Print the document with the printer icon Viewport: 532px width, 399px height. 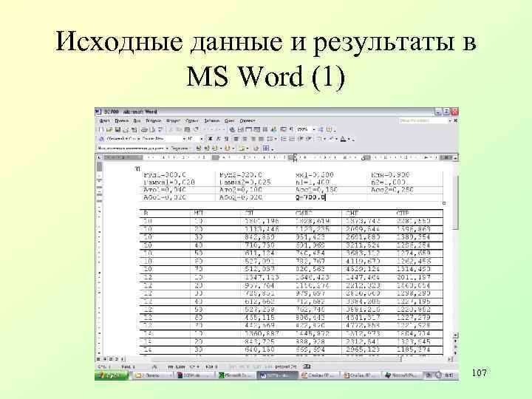tap(145, 129)
